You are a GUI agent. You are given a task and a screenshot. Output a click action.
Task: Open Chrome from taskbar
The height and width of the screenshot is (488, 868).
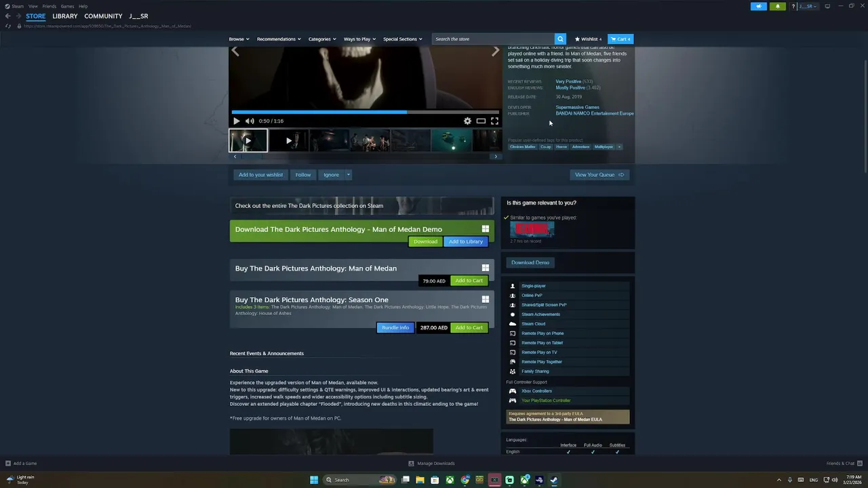click(465, 480)
